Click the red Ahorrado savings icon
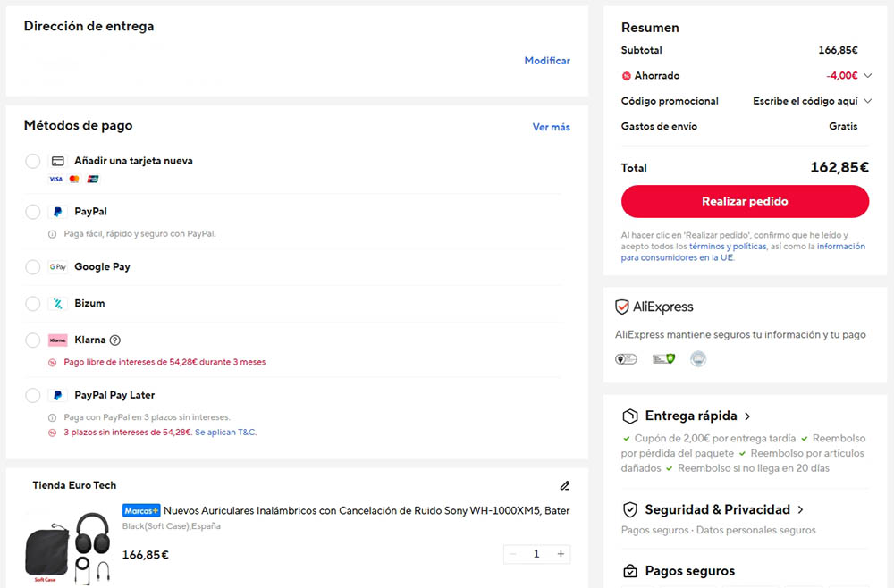 tap(626, 76)
